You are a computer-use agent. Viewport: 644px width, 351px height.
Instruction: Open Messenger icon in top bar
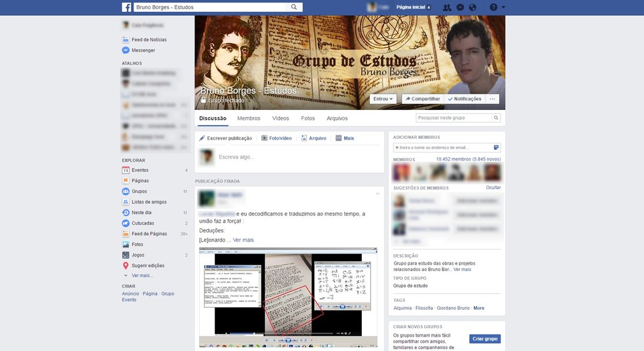click(460, 7)
